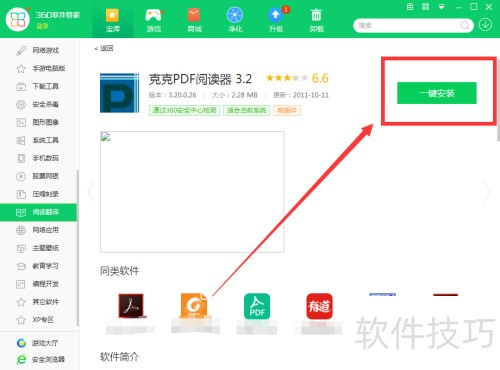This screenshot has width=500, height=370.
Task: Select the highlighted 阅读翻译 category
Action: (x=38, y=212)
